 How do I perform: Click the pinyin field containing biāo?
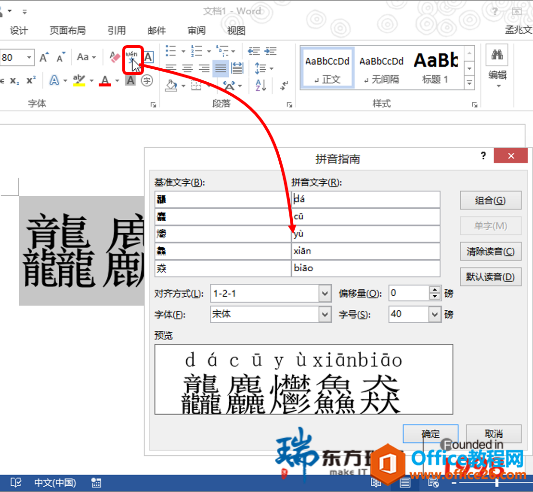click(366, 268)
